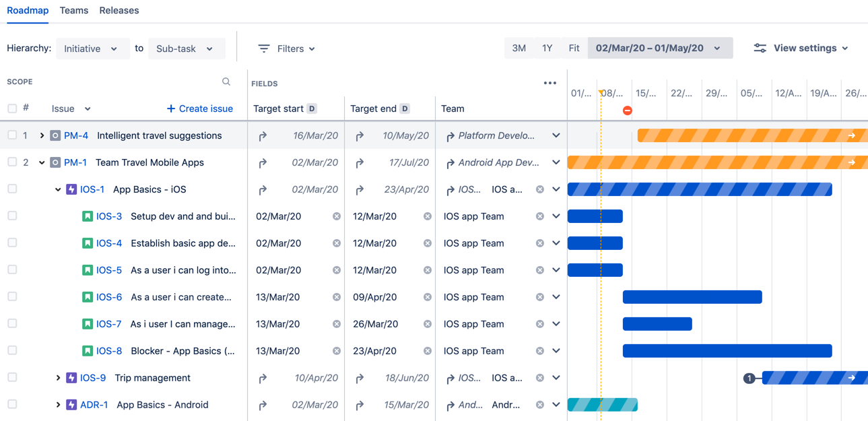
Task: Open the date range dropdown 02/Mar/20 – 01/May/20
Action: [660, 48]
